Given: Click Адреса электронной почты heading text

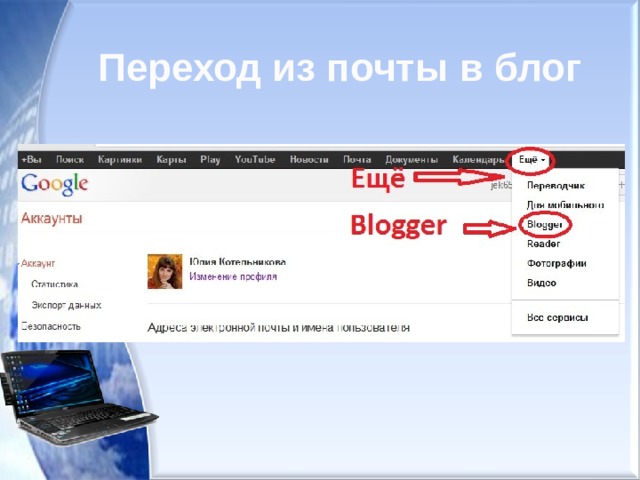Looking at the screenshot, I should [278, 328].
